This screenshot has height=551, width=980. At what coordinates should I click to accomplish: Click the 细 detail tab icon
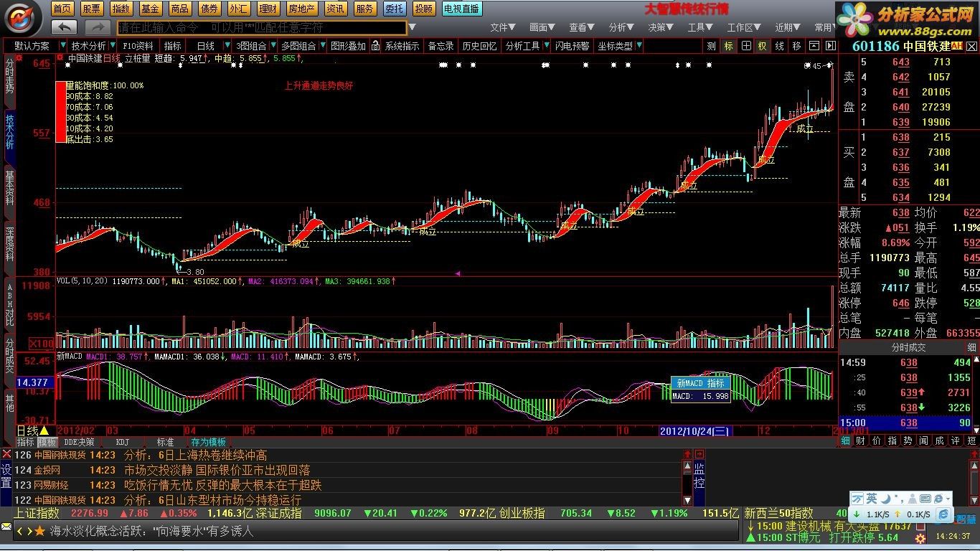click(845, 441)
